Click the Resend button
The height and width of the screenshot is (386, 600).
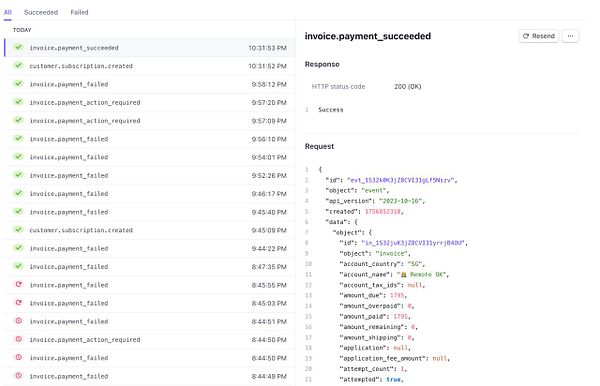click(539, 36)
